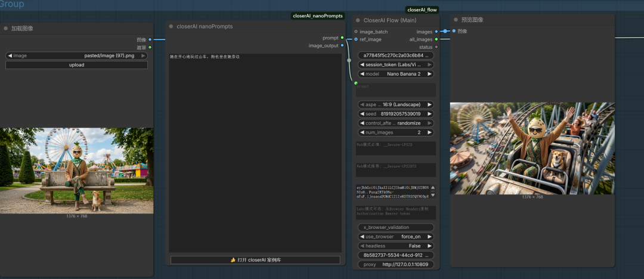Screen dimensions: 644x279
Task: Switch model to next option with right arrow
Action: click(429, 74)
